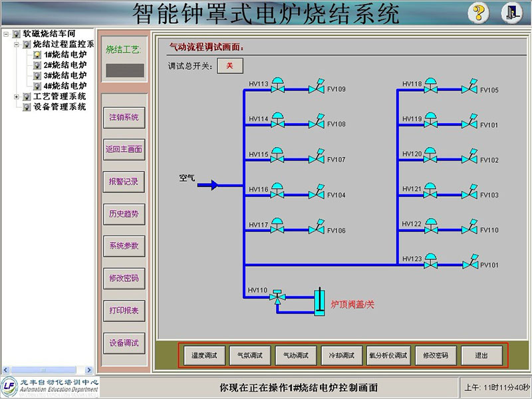The width and height of the screenshot is (532, 399).
Task: Click the FV105 valve symbol
Action: tap(470, 87)
